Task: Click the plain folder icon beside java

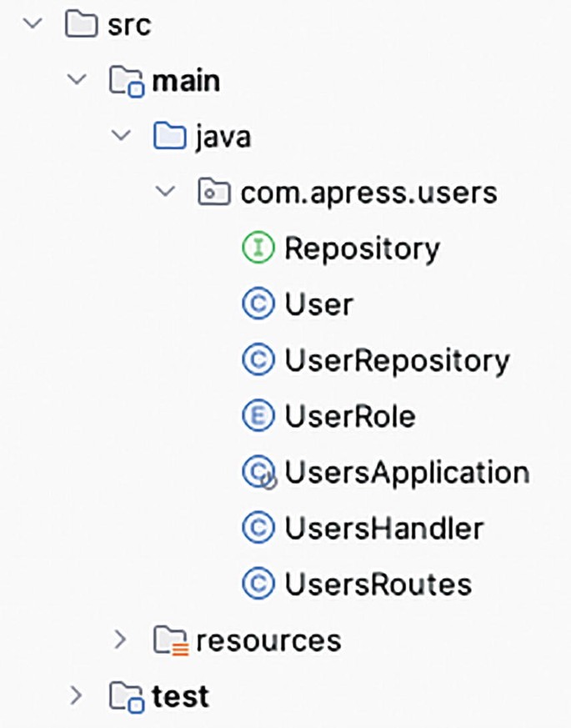Action: (169, 136)
